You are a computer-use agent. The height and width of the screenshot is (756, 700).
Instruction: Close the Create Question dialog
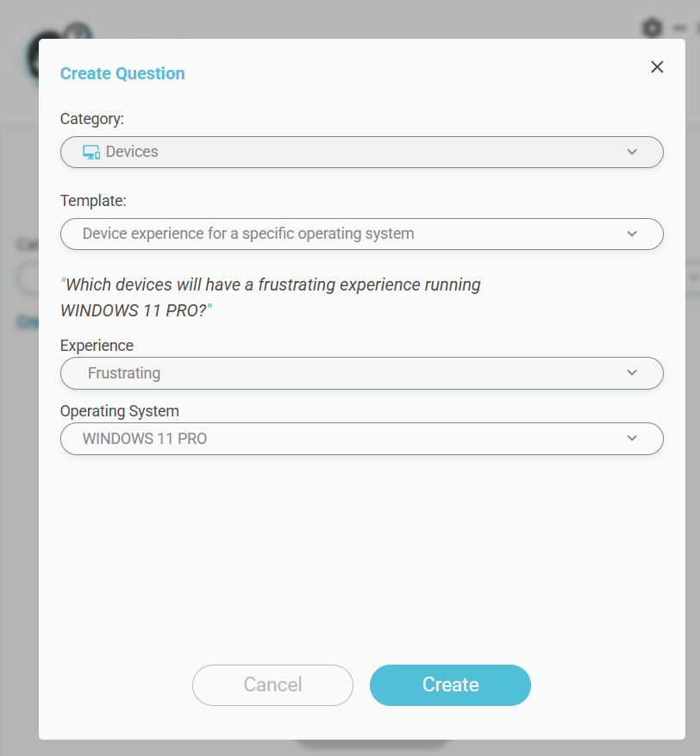(657, 67)
